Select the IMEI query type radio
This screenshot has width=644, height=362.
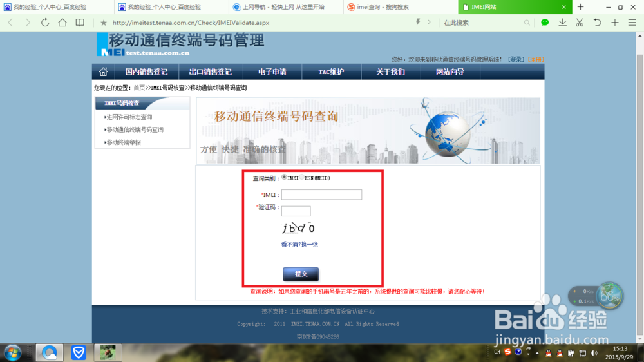pyautogui.click(x=284, y=177)
